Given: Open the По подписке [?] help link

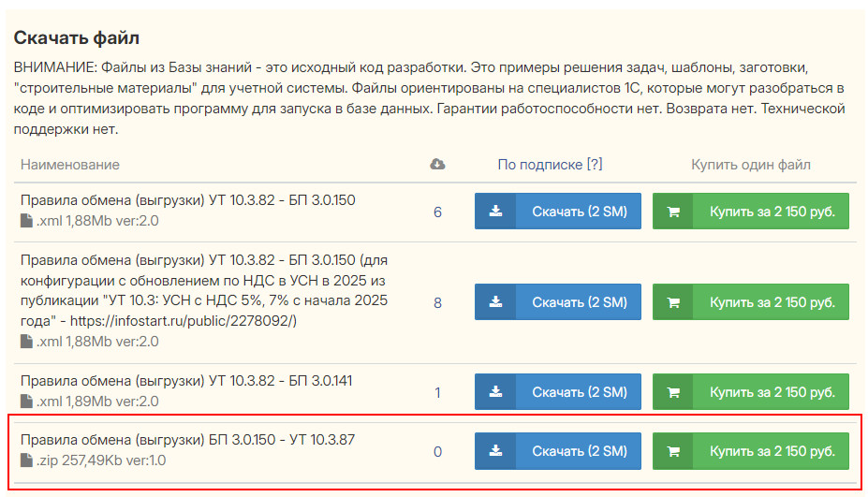Looking at the screenshot, I should [x=550, y=165].
